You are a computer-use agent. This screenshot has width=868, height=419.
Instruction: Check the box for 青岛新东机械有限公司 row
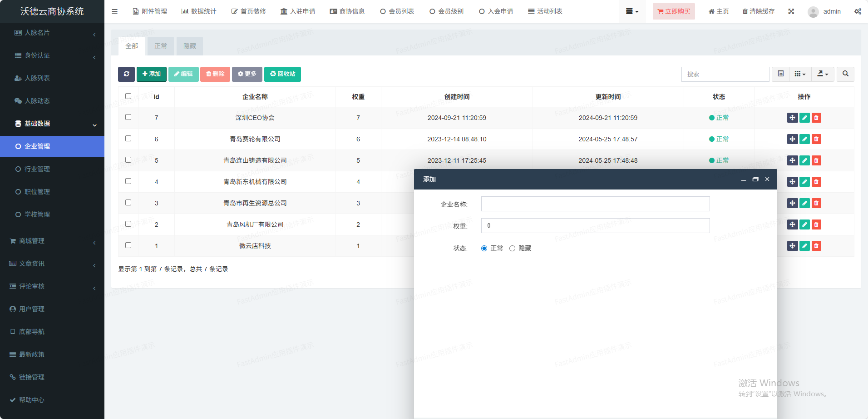click(128, 181)
